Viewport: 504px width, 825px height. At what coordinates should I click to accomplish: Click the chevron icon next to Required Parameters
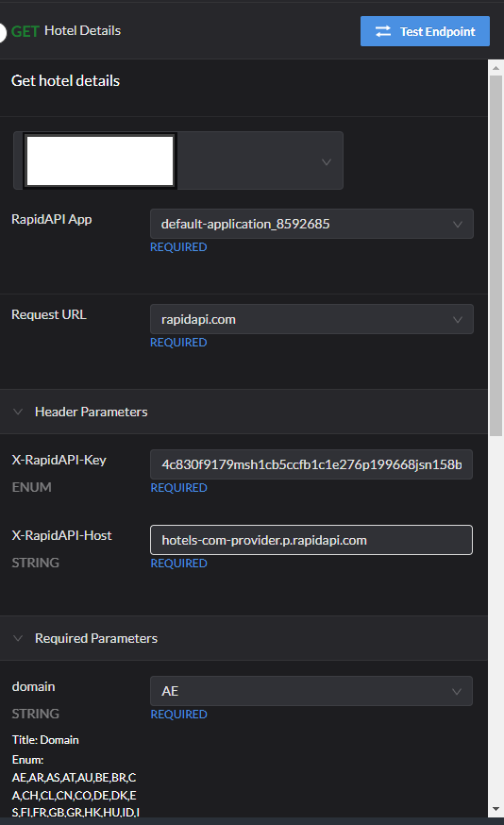[x=18, y=638]
